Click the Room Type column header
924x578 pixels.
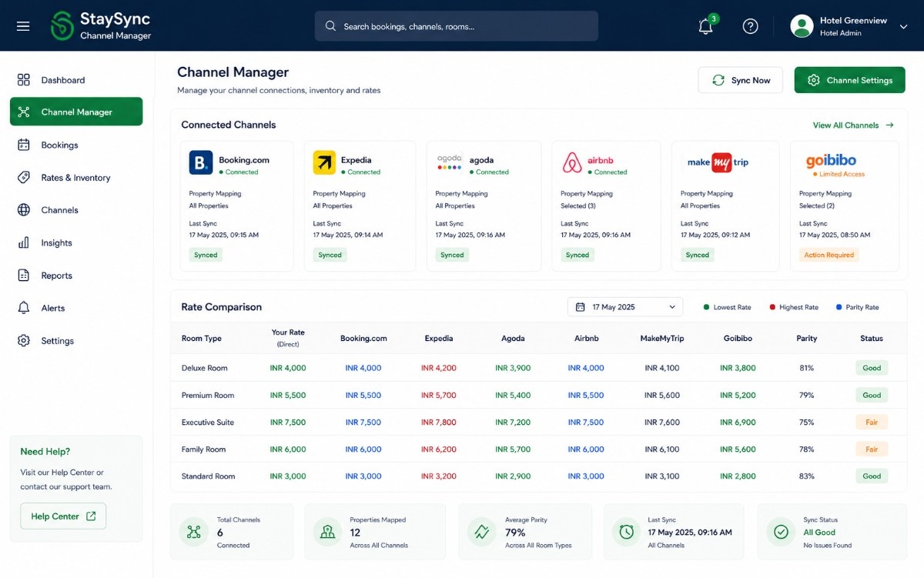pos(202,338)
